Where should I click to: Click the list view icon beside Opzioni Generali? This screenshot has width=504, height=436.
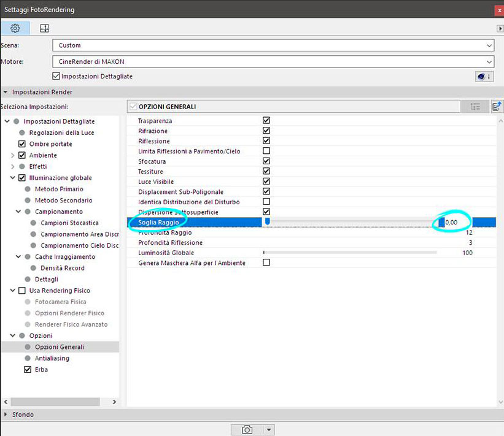(x=475, y=107)
